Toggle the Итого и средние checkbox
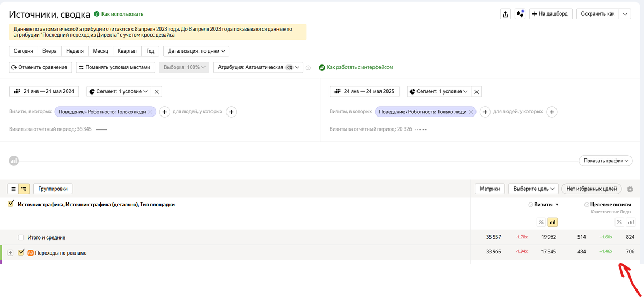This screenshot has height=297, width=644. click(x=21, y=237)
